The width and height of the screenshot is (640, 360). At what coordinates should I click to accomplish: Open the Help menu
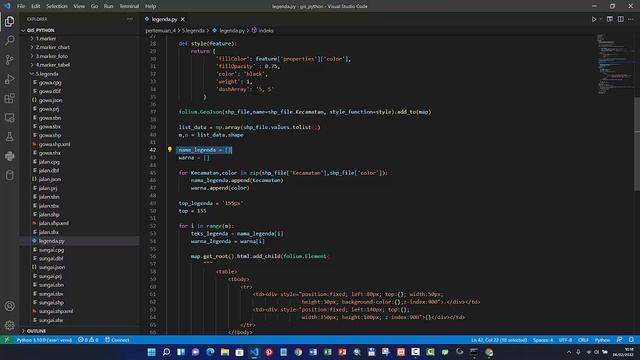click(151, 6)
